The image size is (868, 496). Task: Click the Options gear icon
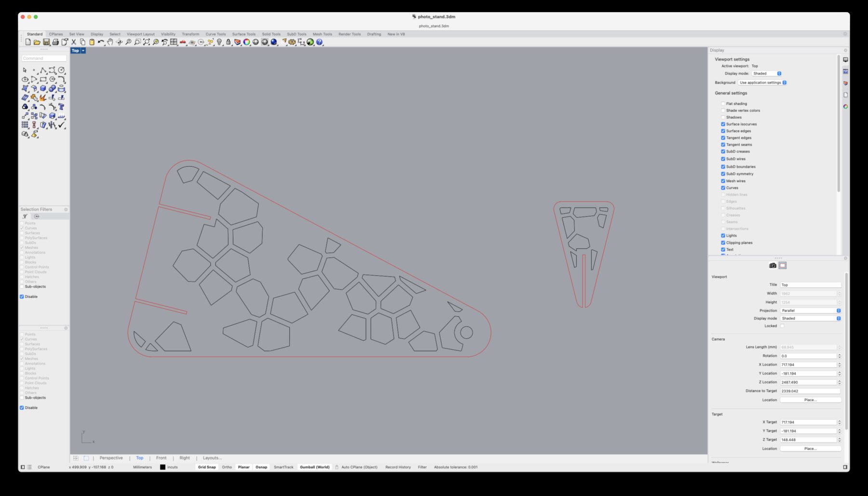point(292,42)
